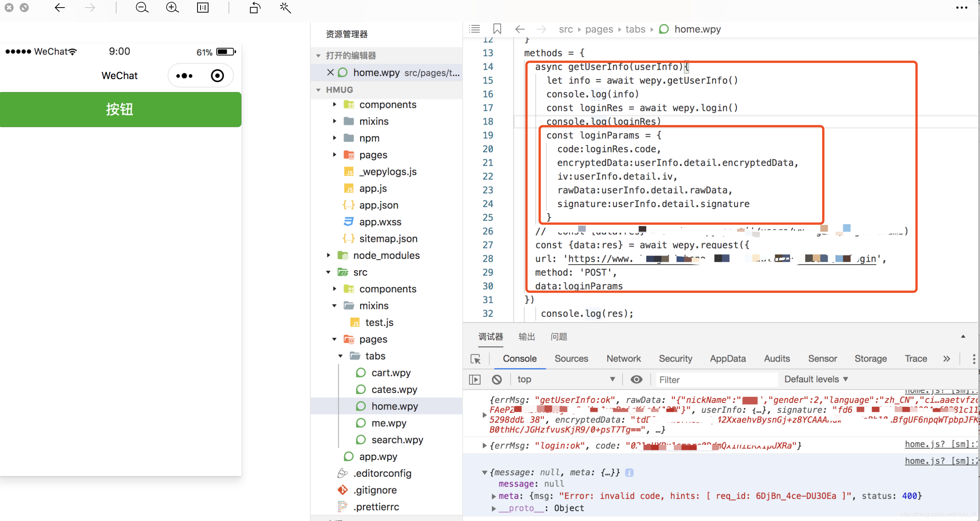980x521 pixels.
Task: Click the clear console icon
Action: 497,379
